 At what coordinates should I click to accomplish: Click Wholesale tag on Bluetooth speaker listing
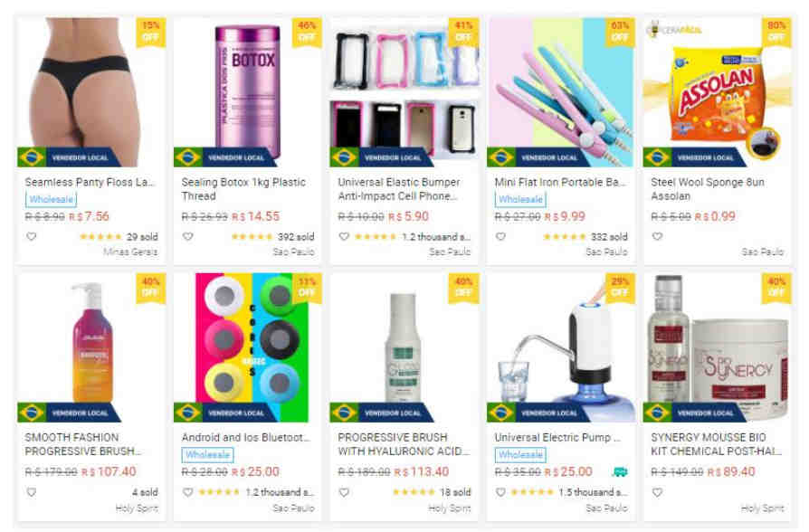[x=207, y=454]
